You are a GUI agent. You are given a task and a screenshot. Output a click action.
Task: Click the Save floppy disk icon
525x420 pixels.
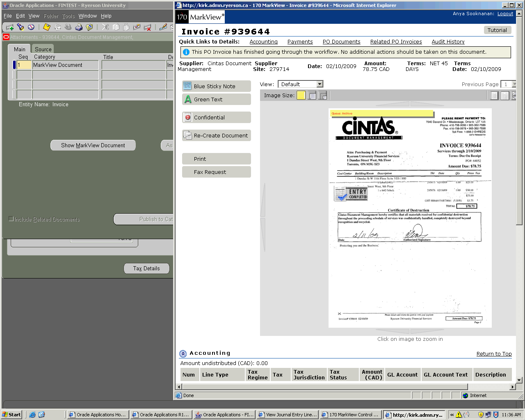tap(46, 27)
